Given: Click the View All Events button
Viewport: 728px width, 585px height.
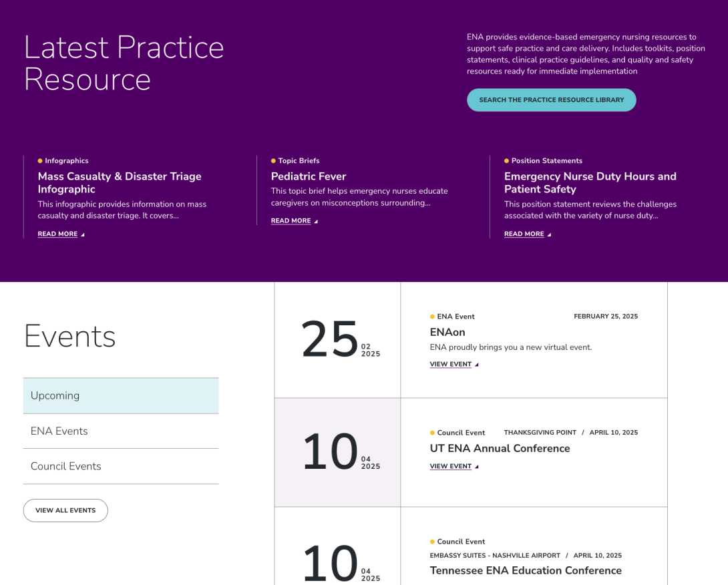Looking at the screenshot, I should tap(65, 510).
